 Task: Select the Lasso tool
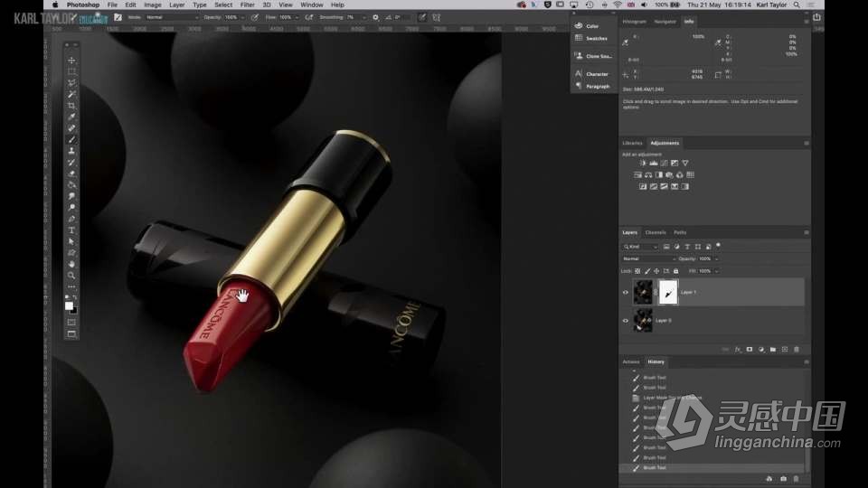[71, 83]
